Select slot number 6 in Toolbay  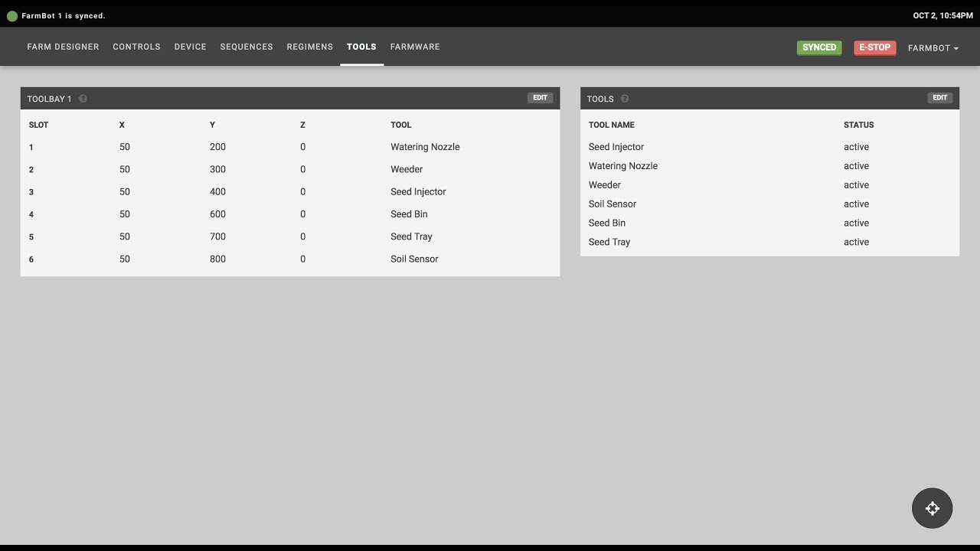(31, 259)
